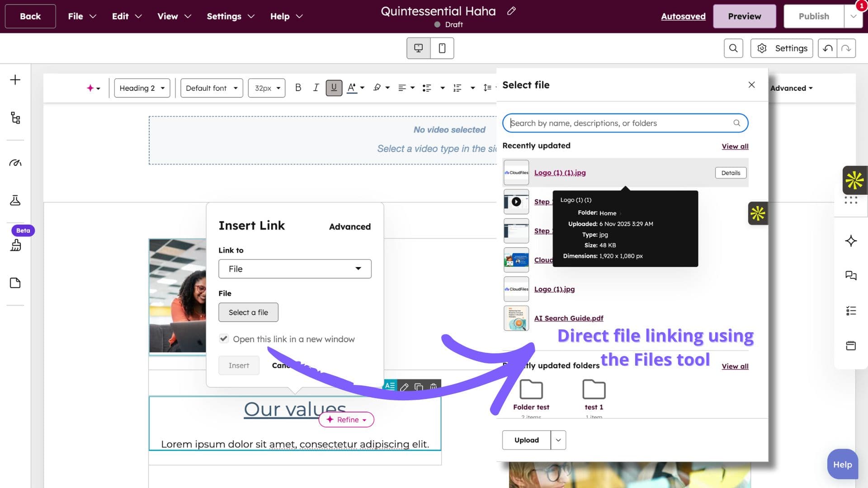Open the Link to File dropdown
This screenshot has height=488, width=868.
[x=294, y=268]
